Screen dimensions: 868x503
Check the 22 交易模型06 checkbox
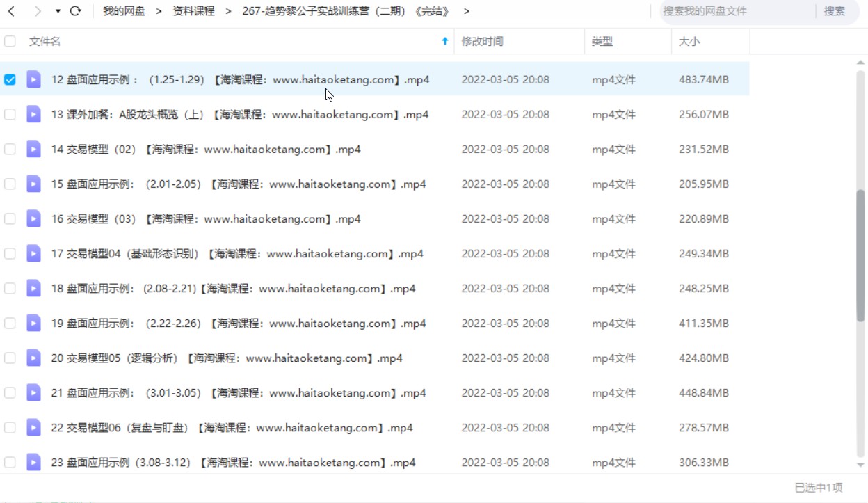tap(10, 427)
